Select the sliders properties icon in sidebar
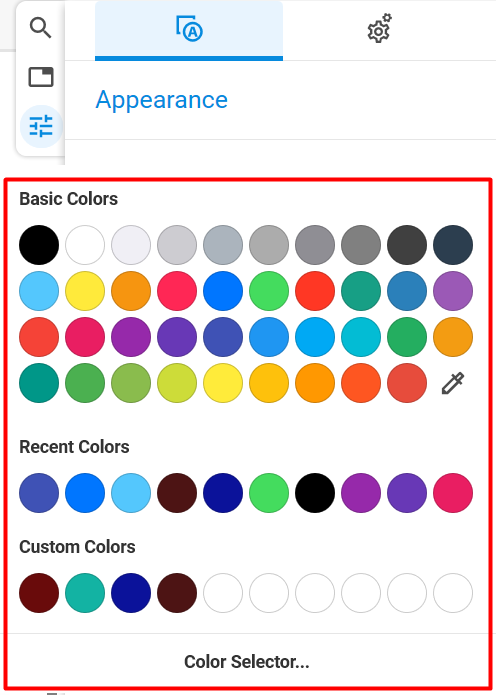496x695 pixels. 41,126
